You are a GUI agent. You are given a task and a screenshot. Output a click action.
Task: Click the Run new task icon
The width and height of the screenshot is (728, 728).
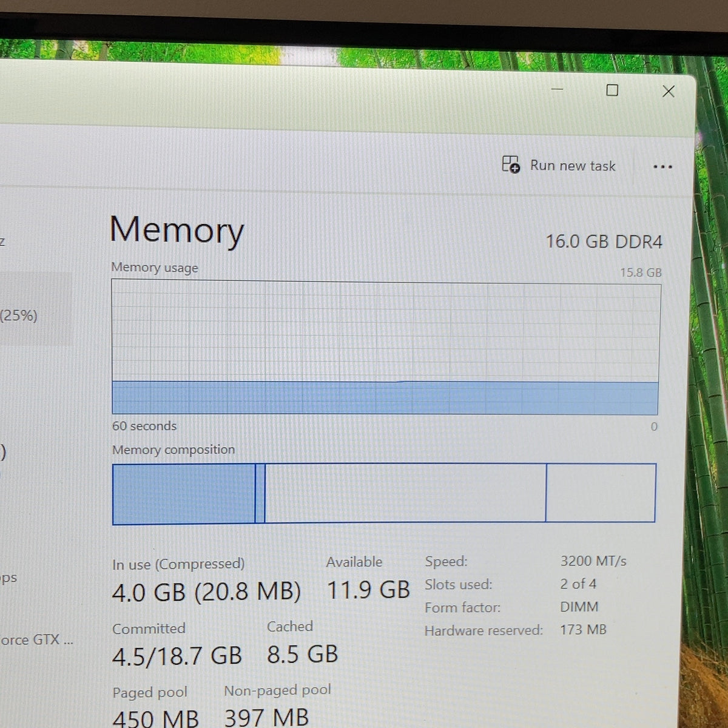click(511, 164)
